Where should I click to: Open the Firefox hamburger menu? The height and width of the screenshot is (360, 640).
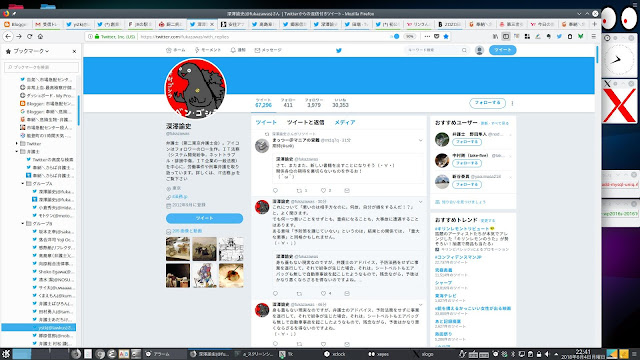tap(594, 36)
